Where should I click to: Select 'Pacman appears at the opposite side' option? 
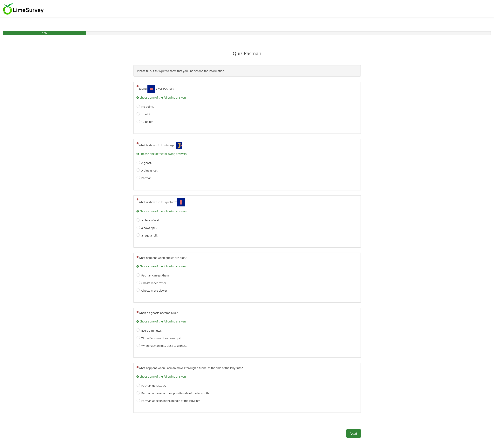(x=138, y=393)
